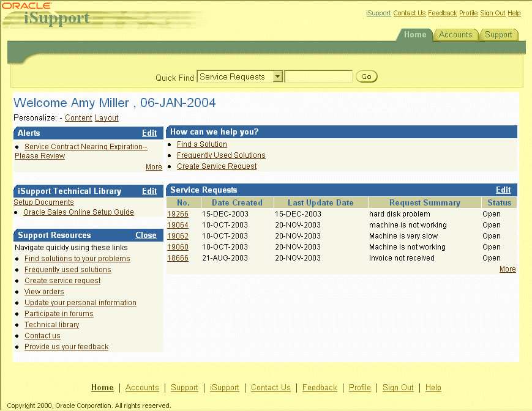
Task: Click the Last Update Date column header
Action: pyautogui.click(x=321, y=202)
